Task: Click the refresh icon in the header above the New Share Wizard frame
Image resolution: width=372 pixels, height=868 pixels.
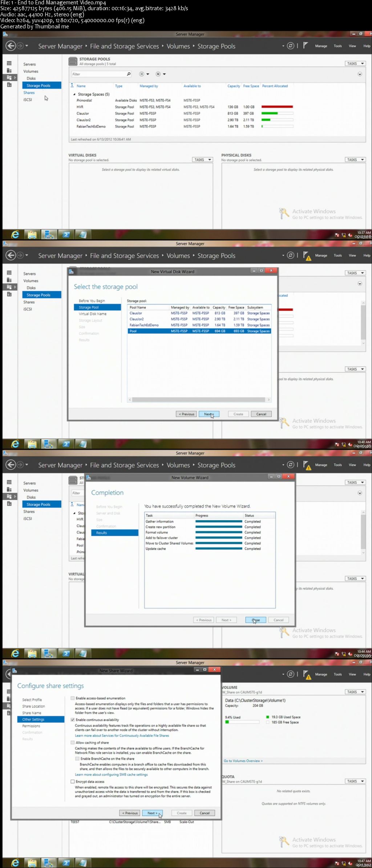Action: 290,674
